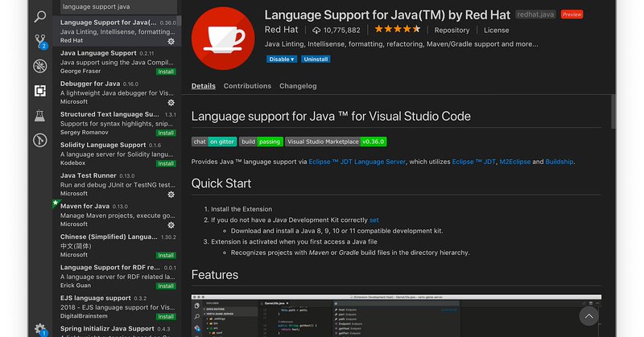Install Solidity Language Support
644x337 pixels.
point(166,164)
